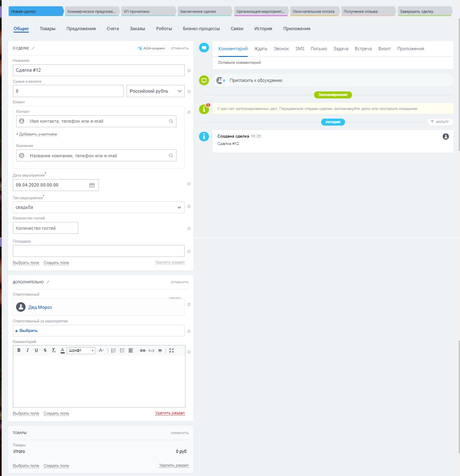460x476 pixels.
Task: Open the Счета tab
Action: point(113,28)
